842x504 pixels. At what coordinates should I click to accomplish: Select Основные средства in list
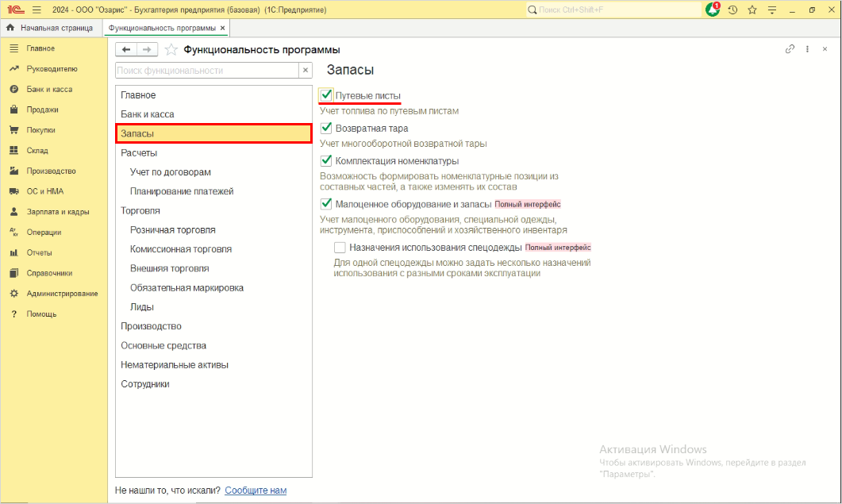coord(213,345)
